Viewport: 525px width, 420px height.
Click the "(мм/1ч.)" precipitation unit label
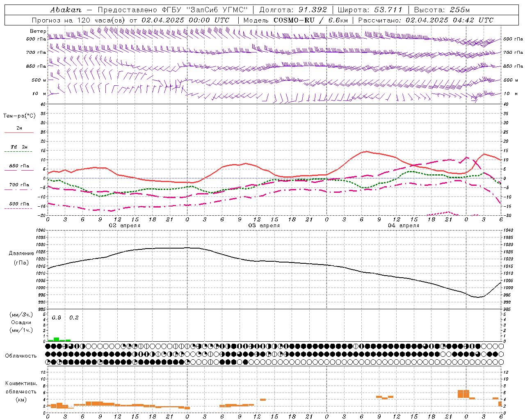tap(21, 330)
